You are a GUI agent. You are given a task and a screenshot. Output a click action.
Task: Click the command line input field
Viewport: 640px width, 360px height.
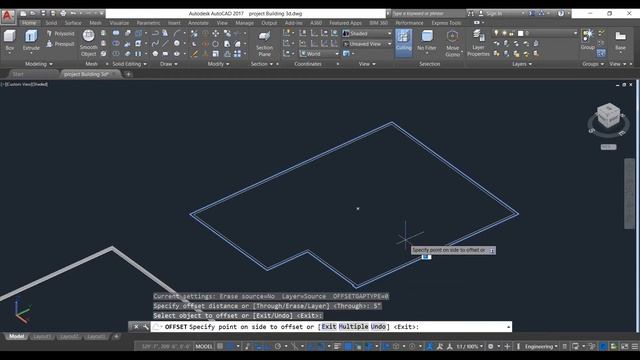pyautogui.click(x=331, y=327)
